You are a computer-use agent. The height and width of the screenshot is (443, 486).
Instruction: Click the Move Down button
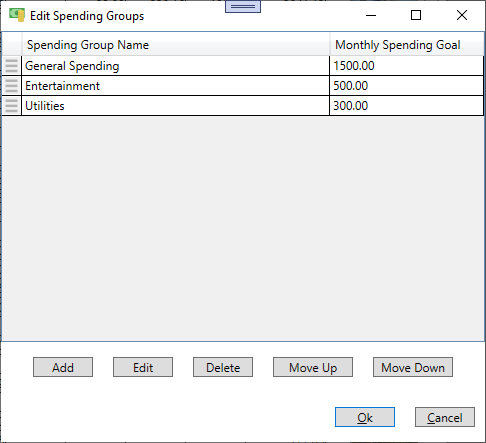click(x=413, y=367)
